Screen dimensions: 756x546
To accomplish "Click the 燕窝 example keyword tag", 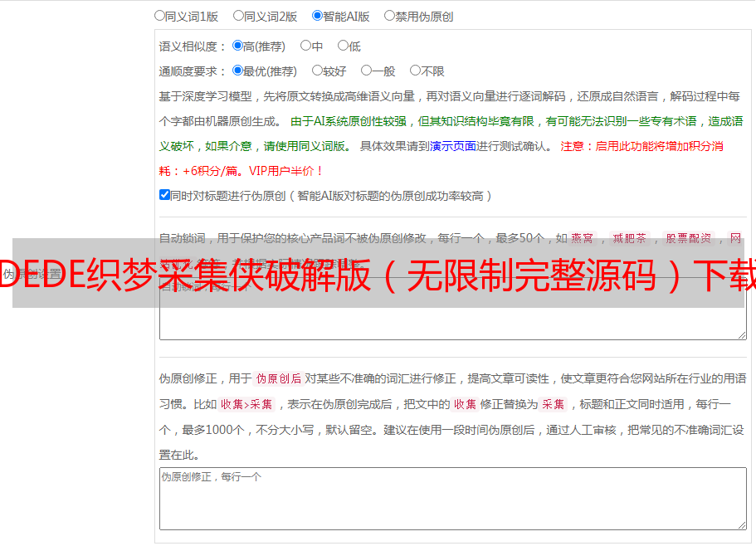I will point(583,238).
